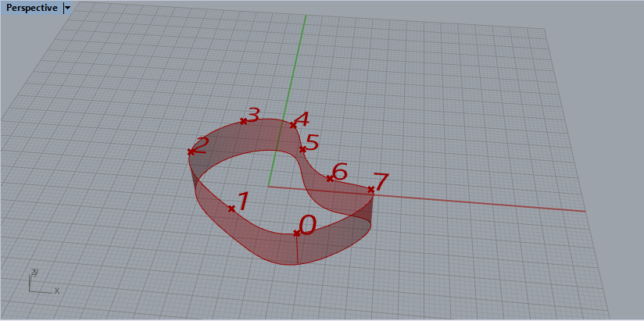The width and height of the screenshot is (644, 321).
Task: Select point marker labeled 1
Action: point(231,209)
